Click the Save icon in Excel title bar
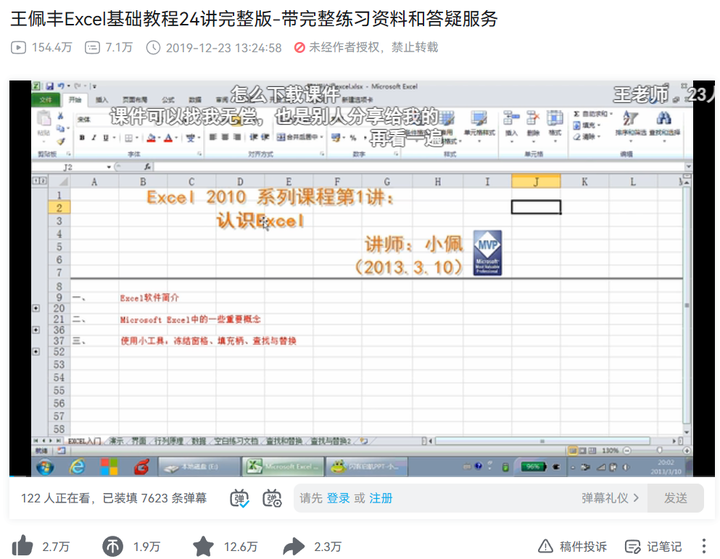Viewport: 720px width, 559px height. (50, 86)
